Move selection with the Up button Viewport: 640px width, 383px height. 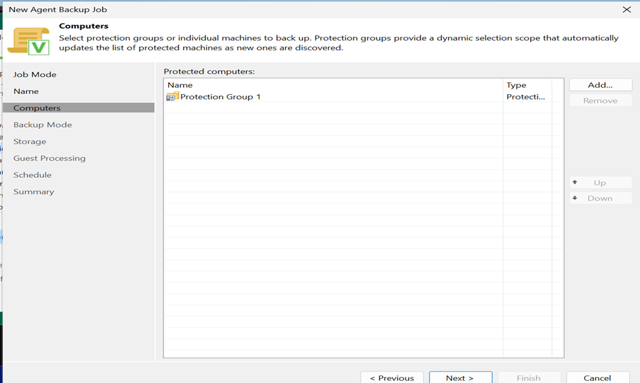(x=600, y=183)
